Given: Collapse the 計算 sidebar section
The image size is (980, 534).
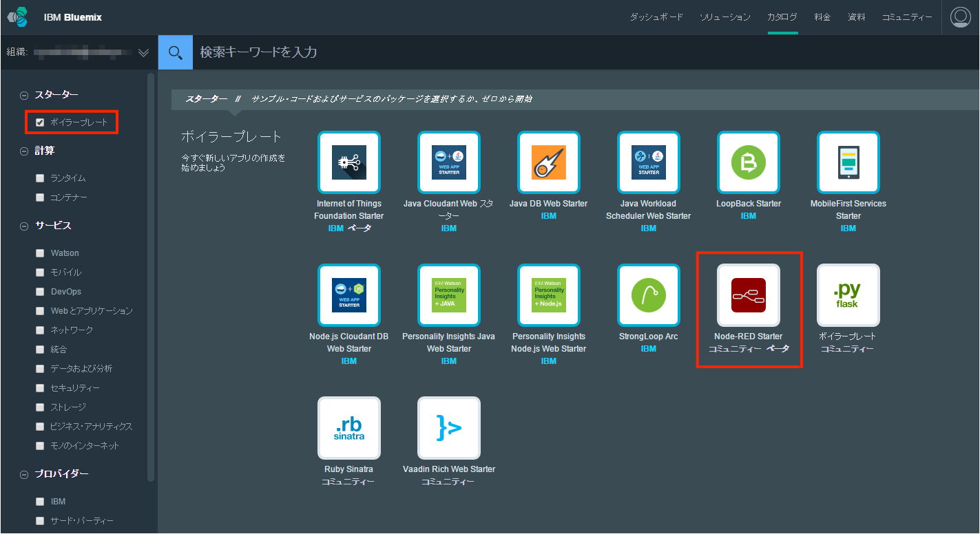Looking at the screenshot, I should [25, 151].
